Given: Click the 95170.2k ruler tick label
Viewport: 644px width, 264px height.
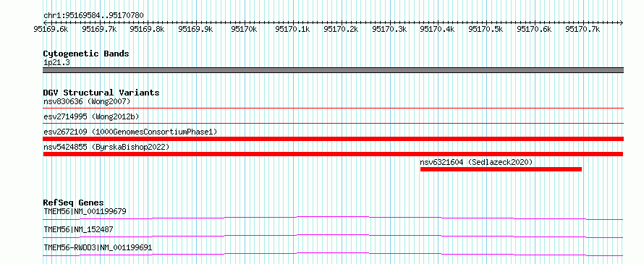Looking at the screenshot, I should click(x=341, y=29).
